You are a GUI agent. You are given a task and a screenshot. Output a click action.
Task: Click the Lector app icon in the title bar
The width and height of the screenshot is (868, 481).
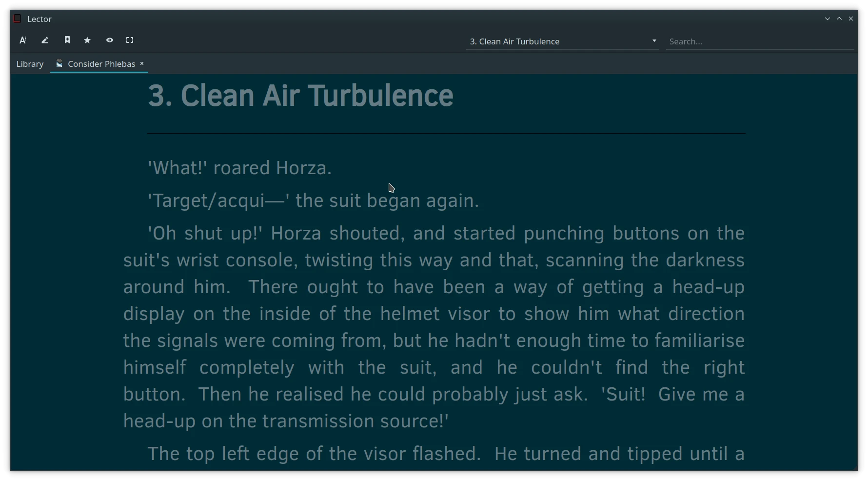pyautogui.click(x=17, y=19)
